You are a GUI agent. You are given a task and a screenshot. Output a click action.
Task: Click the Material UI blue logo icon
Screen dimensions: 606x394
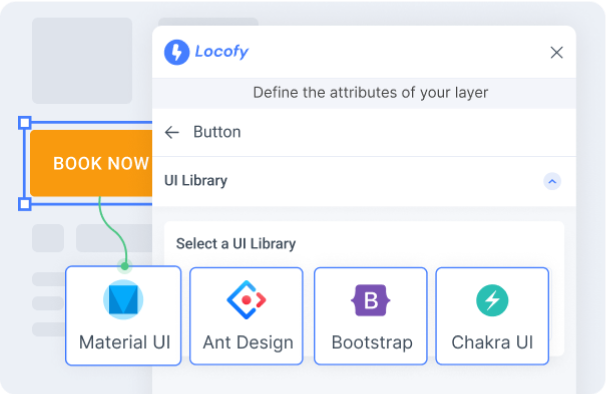coord(123,299)
